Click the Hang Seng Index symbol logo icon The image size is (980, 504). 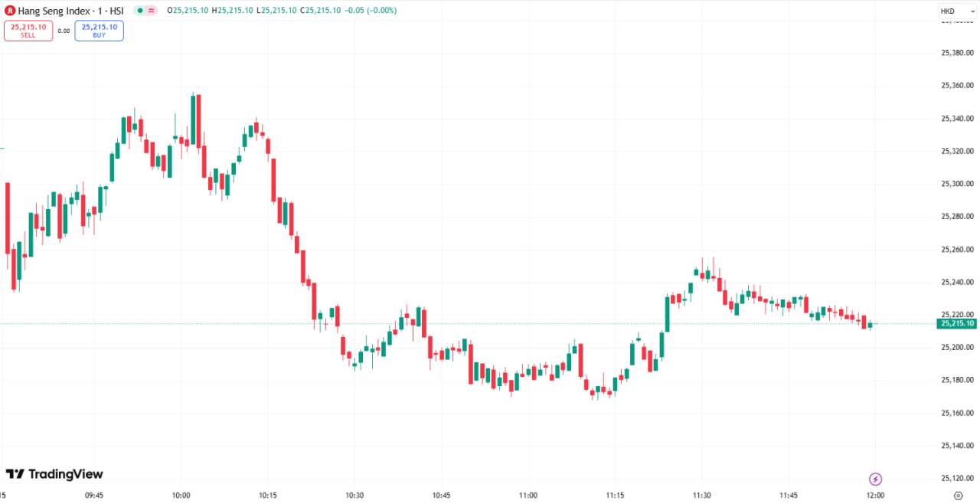point(10,11)
